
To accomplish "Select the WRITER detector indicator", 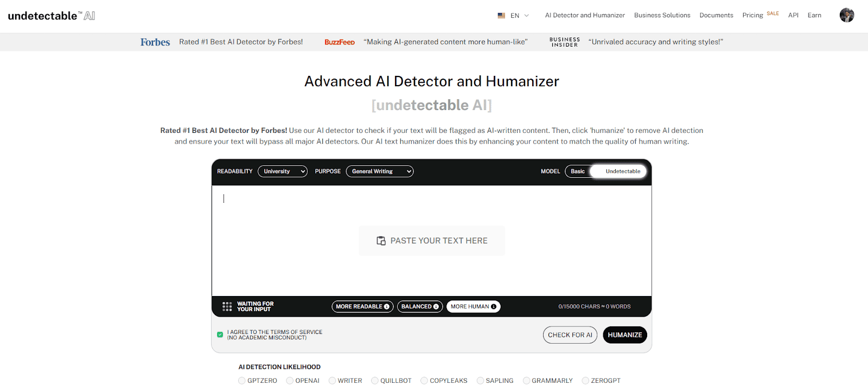I will pyautogui.click(x=332, y=381).
